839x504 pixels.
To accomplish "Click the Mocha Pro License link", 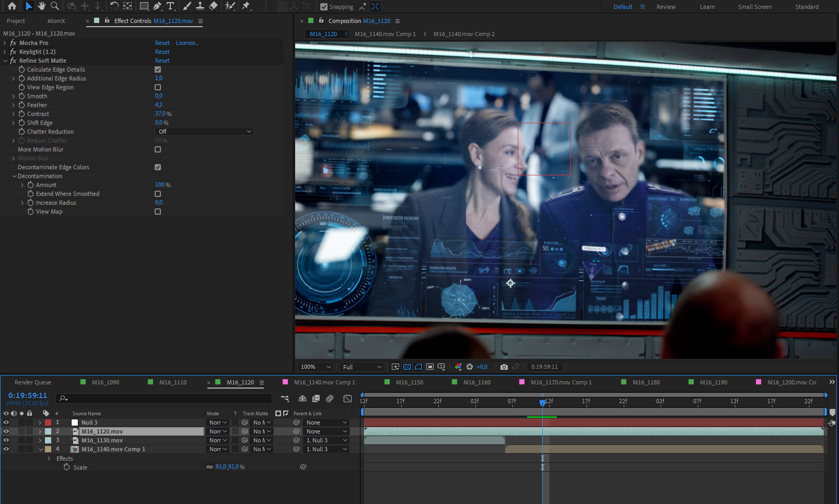I will pyautogui.click(x=187, y=43).
